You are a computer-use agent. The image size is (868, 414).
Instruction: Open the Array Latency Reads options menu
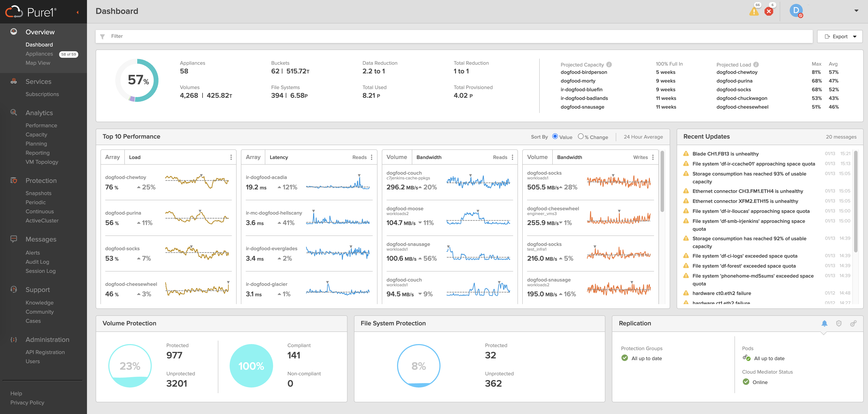point(372,157)
